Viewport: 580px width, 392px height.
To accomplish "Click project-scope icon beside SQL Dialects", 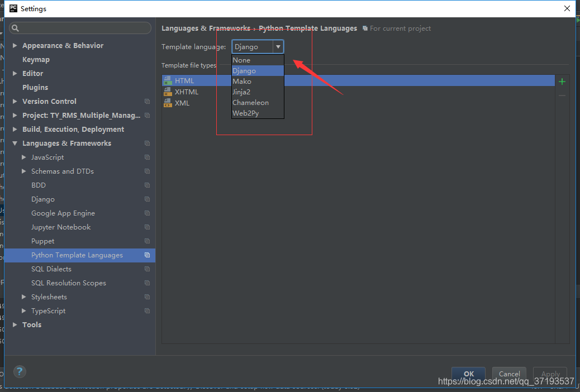I will [147, 269].
